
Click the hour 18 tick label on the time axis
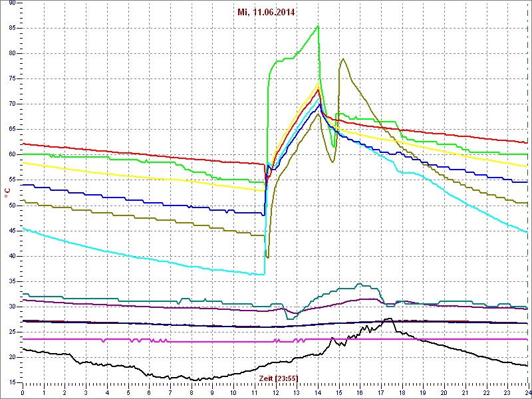(x=402, y=393)
